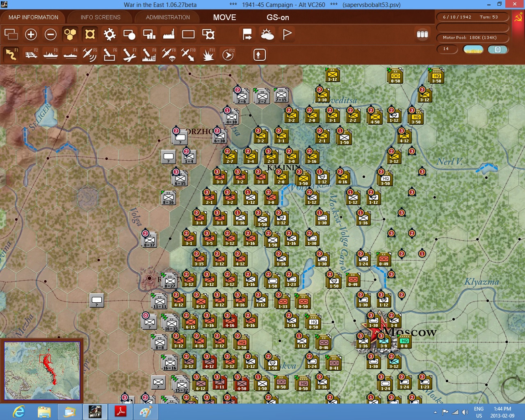Image resolution: width=525 pixels, height=420 pixels.
Task: Click the rectangle with gear icon
Action: click(208, 34)
